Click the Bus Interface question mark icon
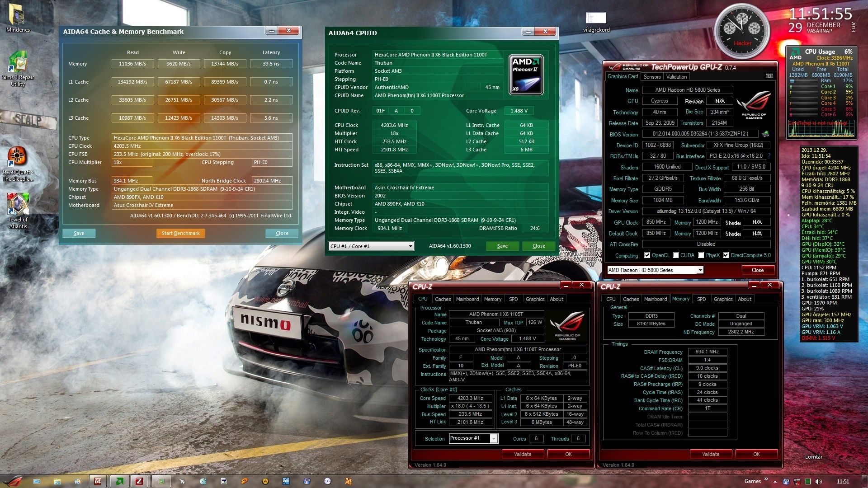Viewport: 868px width, 488px height. [769, 156]
